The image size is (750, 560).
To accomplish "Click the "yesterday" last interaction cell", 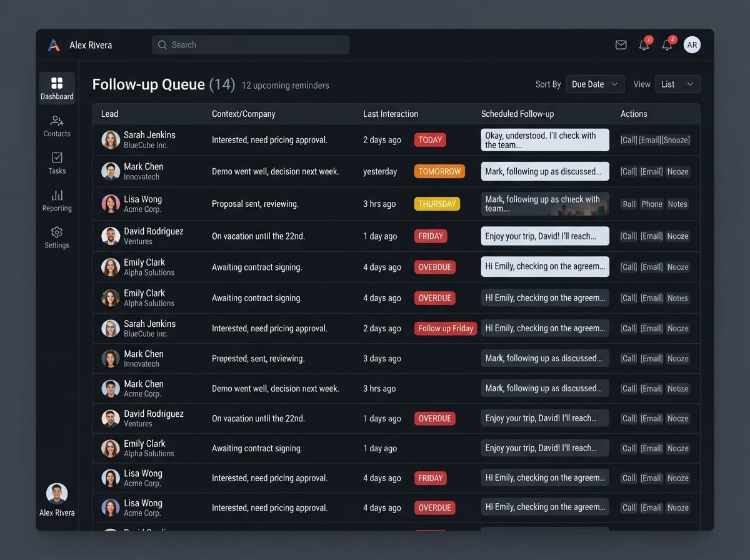I will point(380,171).
